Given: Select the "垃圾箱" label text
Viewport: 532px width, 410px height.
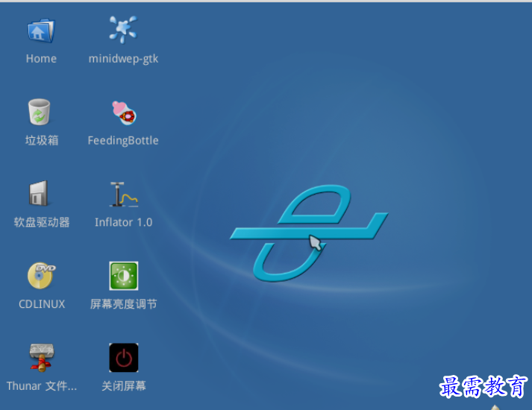Looking at the screenshot, I should (x=42, y=140).
